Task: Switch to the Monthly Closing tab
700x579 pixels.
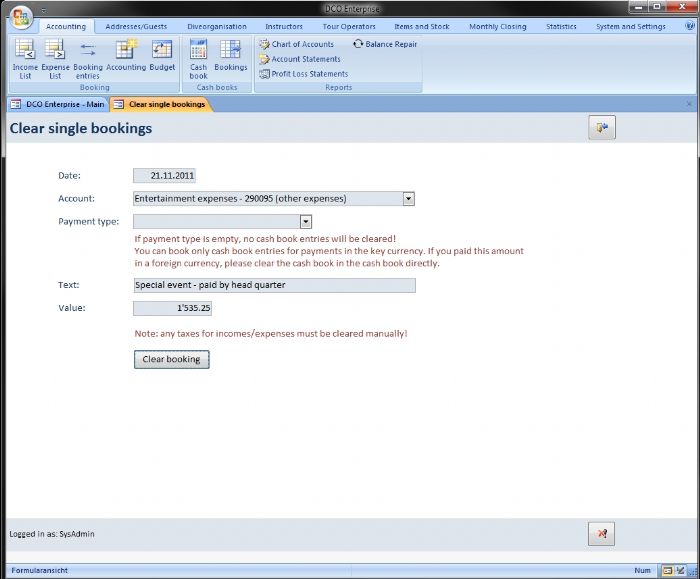Action: pyautogui.click(x=497, y=27)
